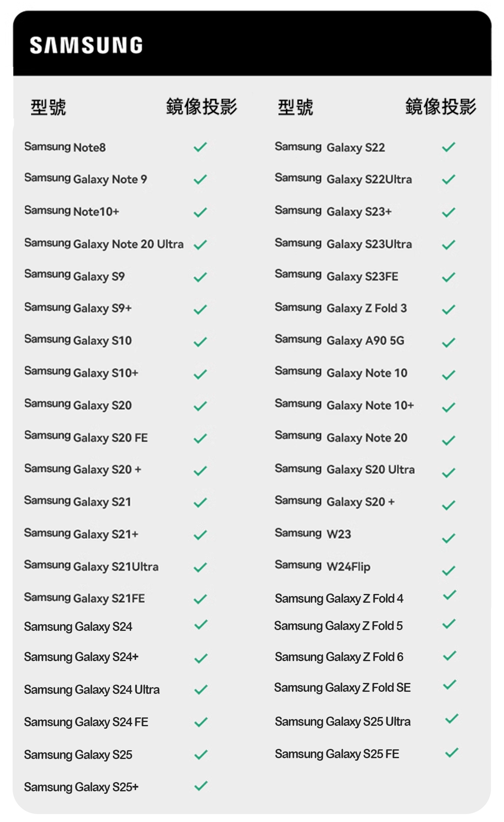Click the checkmark for Galaxy Note 20 Ultra
Viewport: 504px width, 822px height.
pos(200,244)
